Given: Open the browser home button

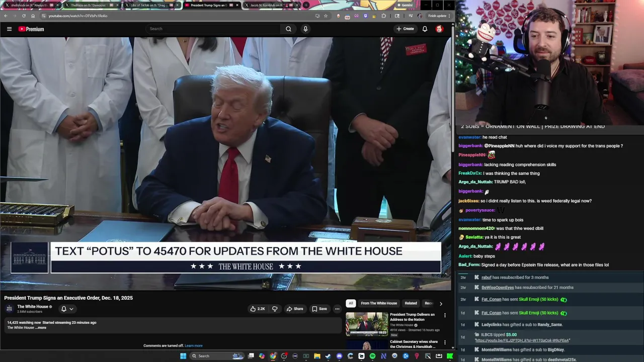Looking at the screenshot, I should tap(33, 16).
